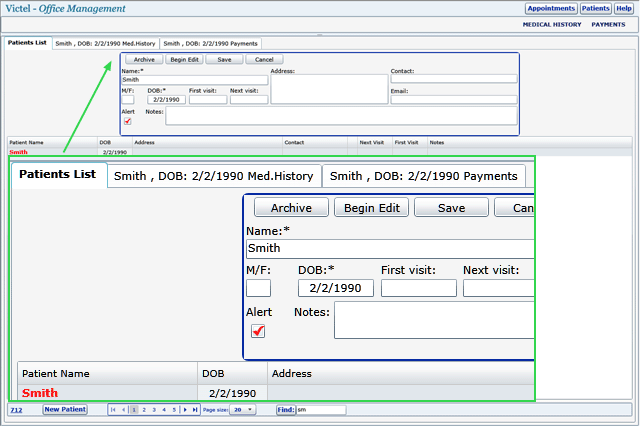Jump to last page in pager
This screenshot has width=640, height=426.
[195, 410]
